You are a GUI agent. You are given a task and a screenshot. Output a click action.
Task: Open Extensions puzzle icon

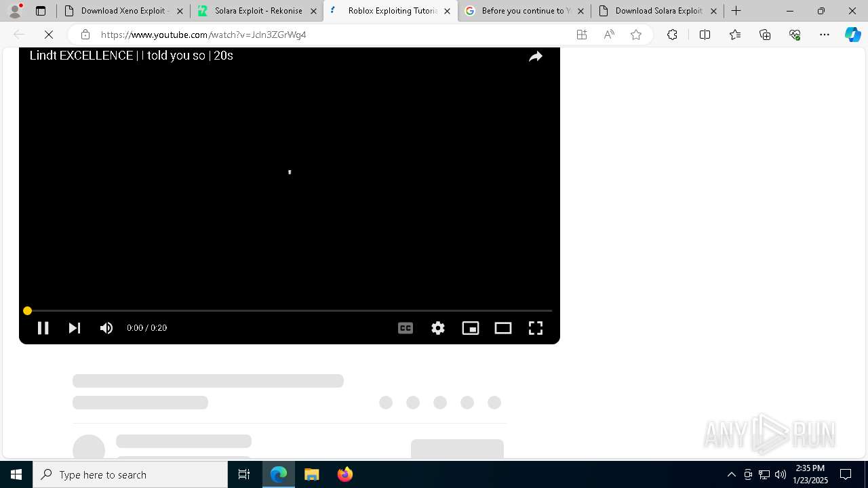pyautogui.click(x=672, y=35)
